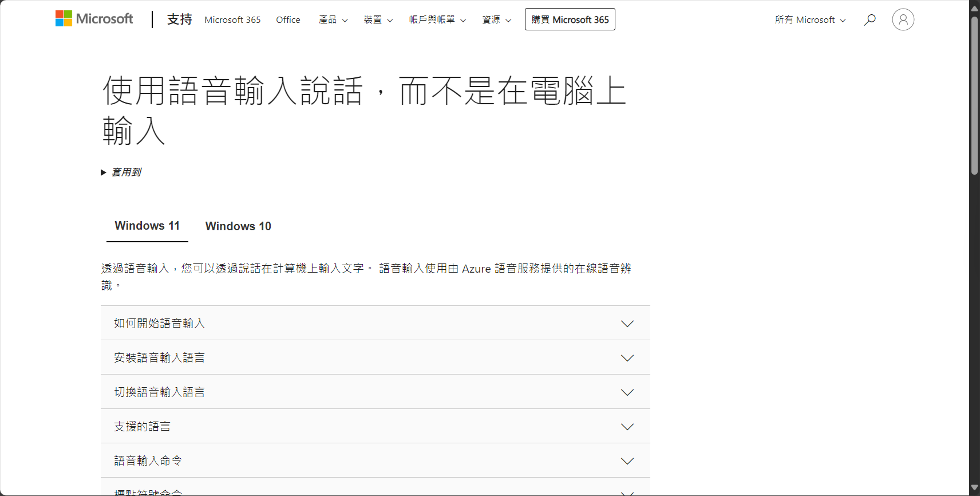Click the 購買 Microsoft 365 button
The image size is (980, 496).
(570, 19)
